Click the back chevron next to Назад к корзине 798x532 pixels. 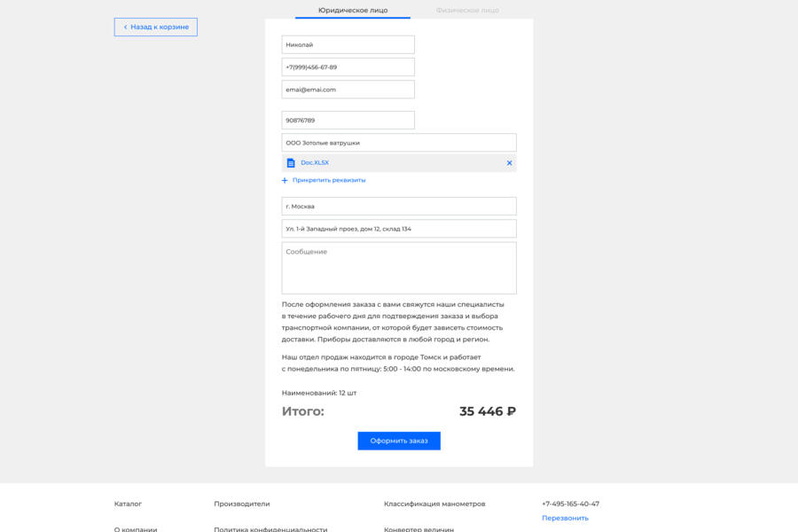126,27
